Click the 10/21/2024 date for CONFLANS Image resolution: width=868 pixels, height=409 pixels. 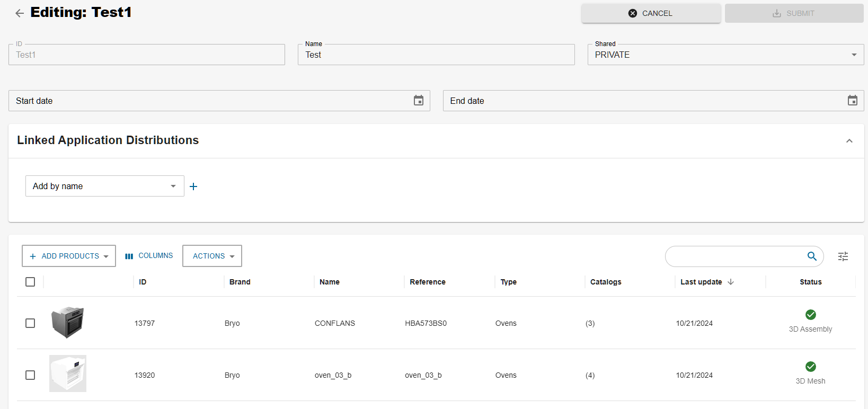pyautogui.click(x=694, y=323)
